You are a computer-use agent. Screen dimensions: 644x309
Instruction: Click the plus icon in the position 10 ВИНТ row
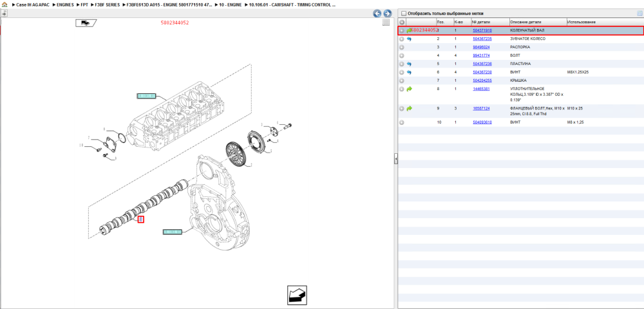pos(402,122)
